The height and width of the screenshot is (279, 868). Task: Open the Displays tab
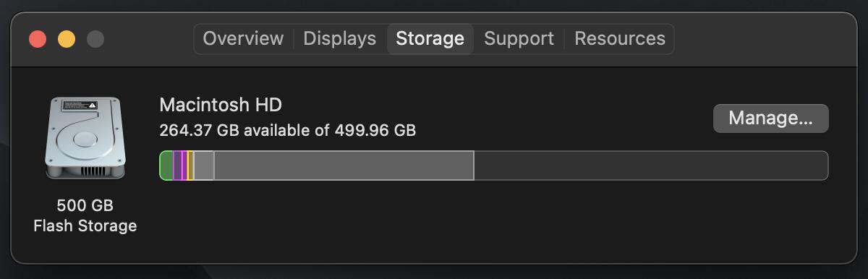click(x=340, y=38)
